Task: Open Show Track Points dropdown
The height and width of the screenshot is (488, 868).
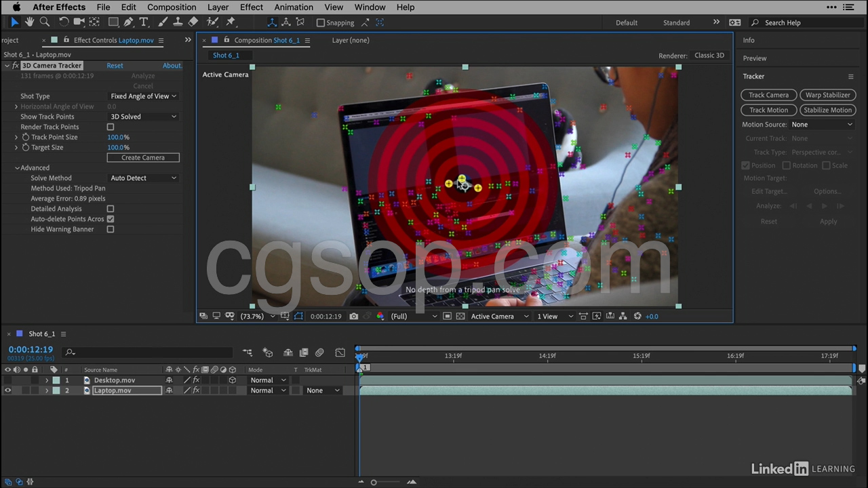Action: tap(143, 117)
